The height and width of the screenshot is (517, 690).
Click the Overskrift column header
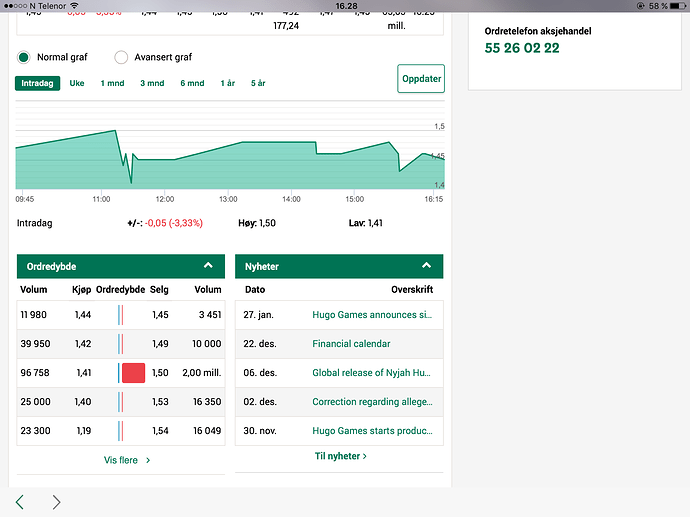412,290
